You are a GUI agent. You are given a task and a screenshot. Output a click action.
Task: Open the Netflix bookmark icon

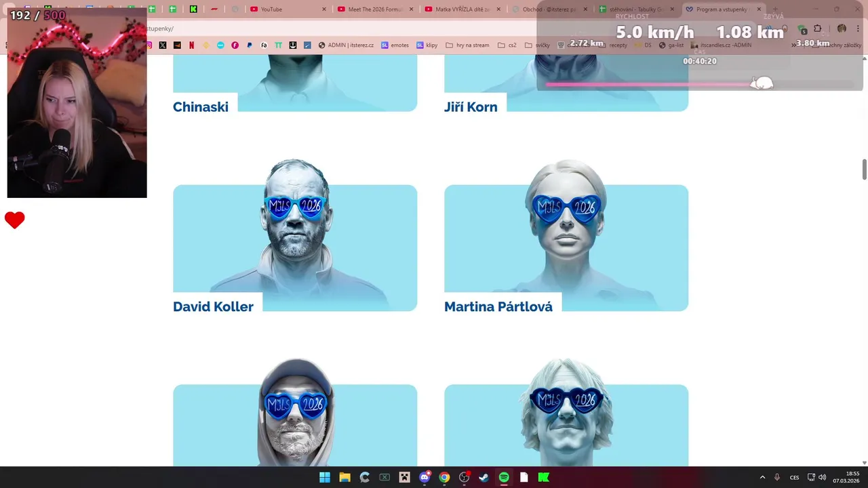click(191, 45)
